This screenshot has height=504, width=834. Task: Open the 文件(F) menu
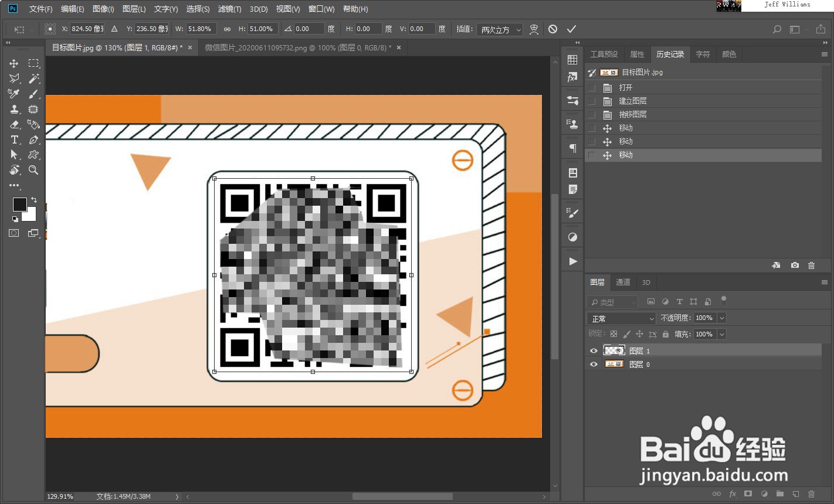[40, 9]
